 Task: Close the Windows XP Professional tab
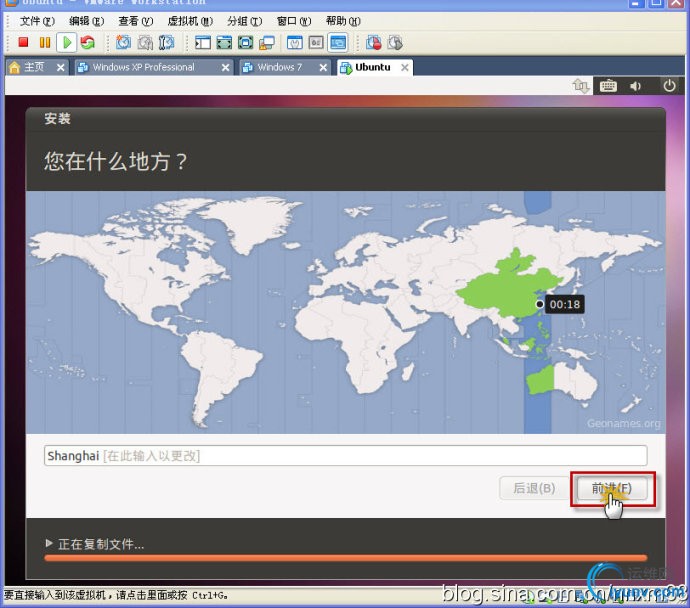225,68
